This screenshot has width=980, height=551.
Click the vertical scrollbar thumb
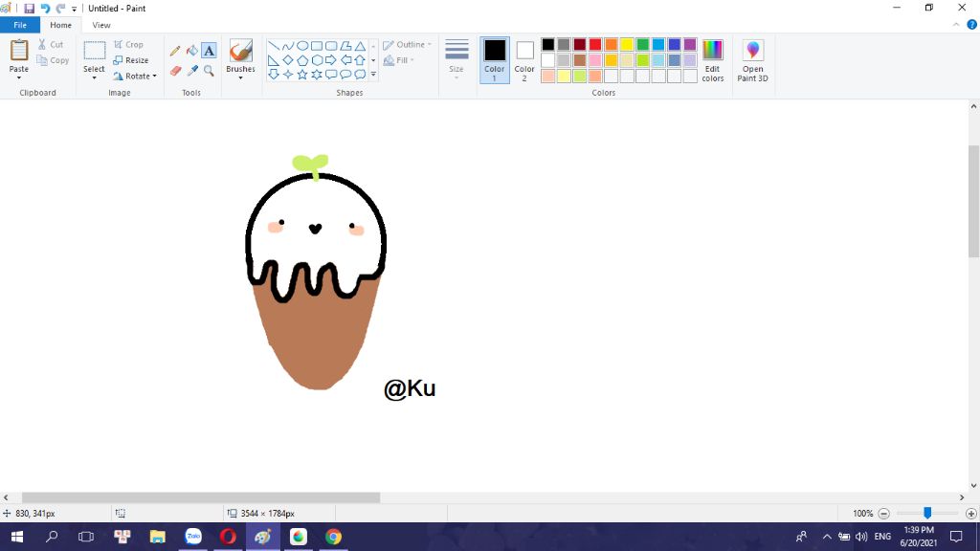tap(973, 201)
